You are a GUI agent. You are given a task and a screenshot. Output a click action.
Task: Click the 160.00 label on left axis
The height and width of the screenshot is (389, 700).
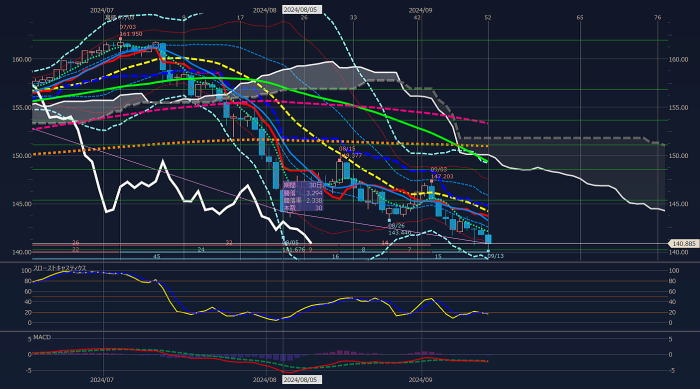coord(21,59)
